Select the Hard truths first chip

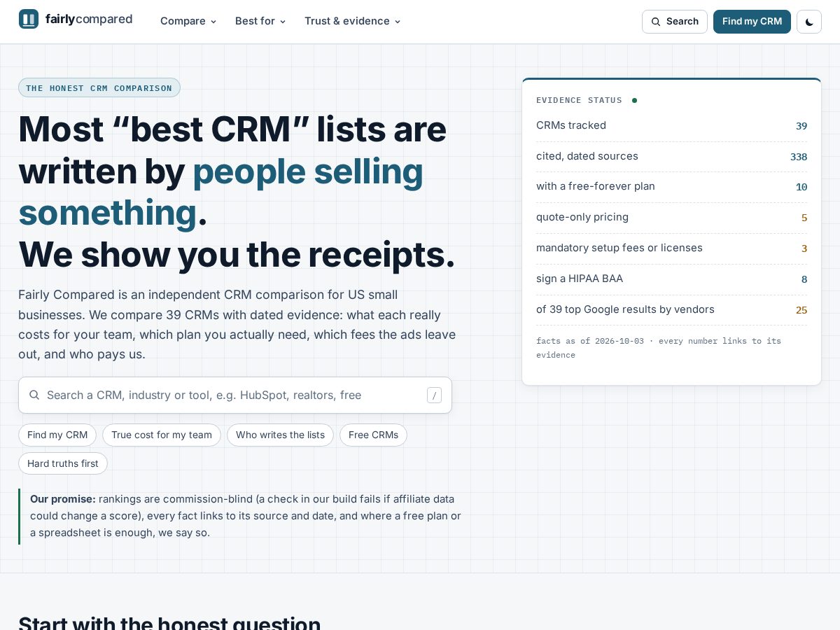click(63, 463)
